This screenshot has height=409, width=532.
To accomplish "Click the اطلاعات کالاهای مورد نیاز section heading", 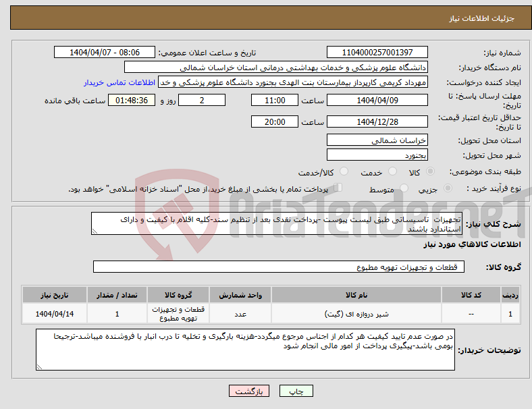I will tap(472, 244).
